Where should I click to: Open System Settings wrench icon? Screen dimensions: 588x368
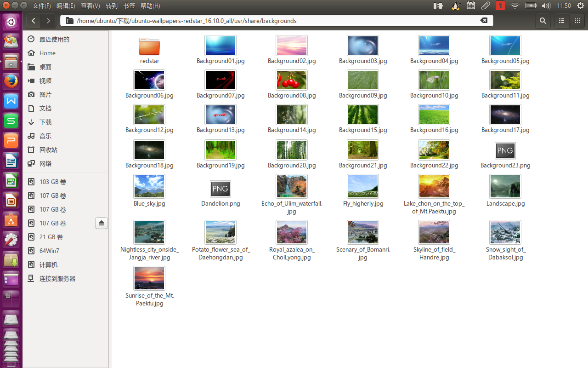[x=11, y=240]
